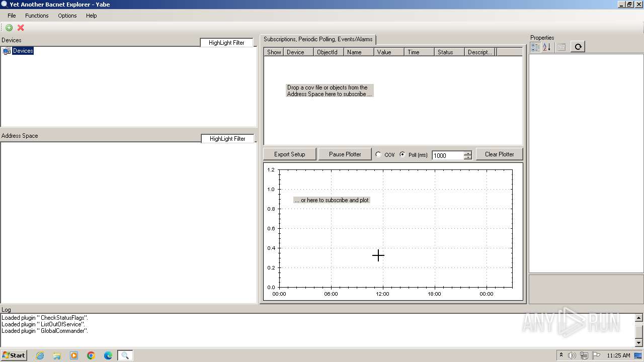This screenshot has height=362, width=644.
Task: Click the volume speaker tray icon
Action: [572, 355]
